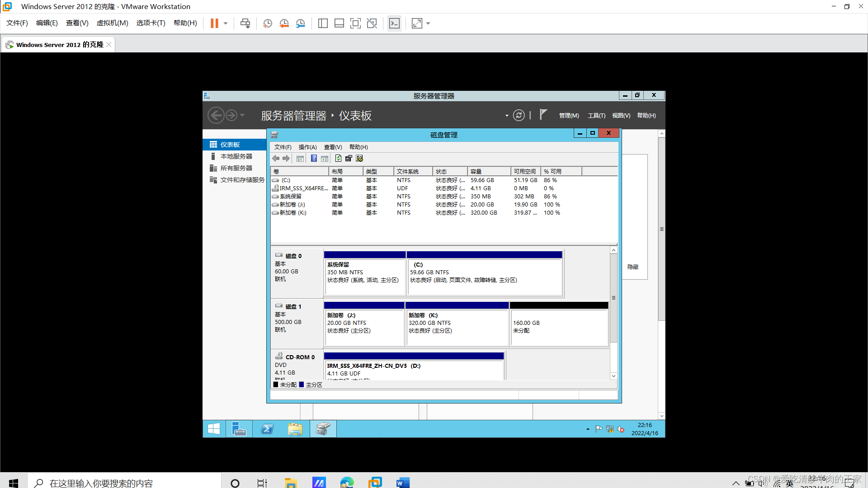
Task: Click Server Manager's circular refresh icon
Action: tap(519, 116)
